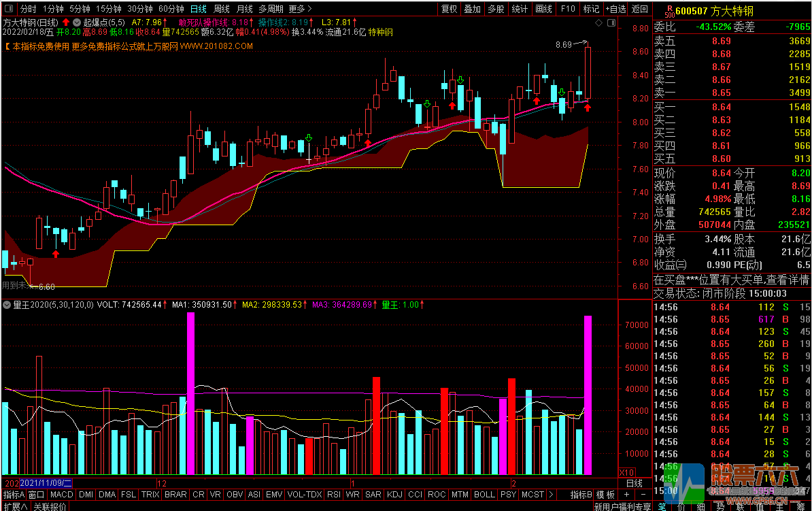
Task: Toggle the left sidebar panel icon
Action: click(9, 9)
